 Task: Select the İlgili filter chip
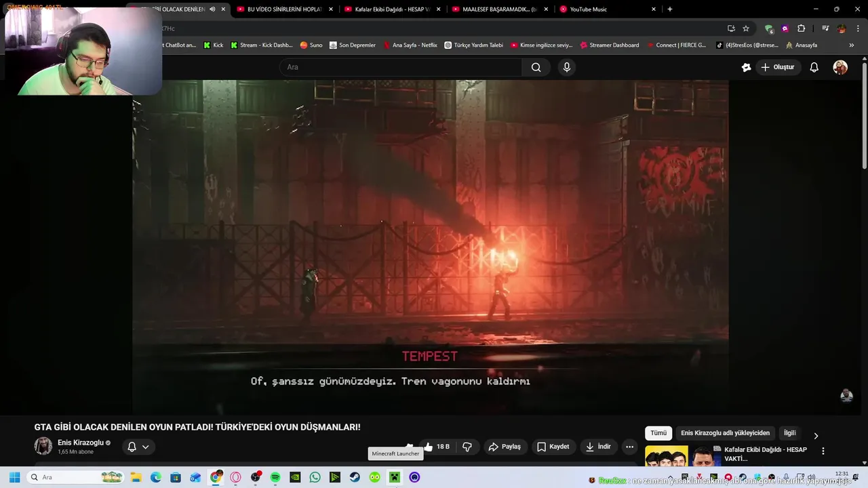tap(790, 433)
